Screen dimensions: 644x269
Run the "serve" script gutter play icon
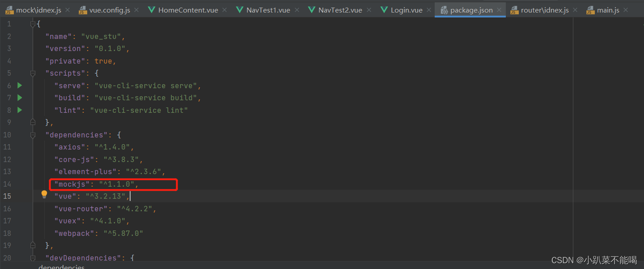pos(19,85)
